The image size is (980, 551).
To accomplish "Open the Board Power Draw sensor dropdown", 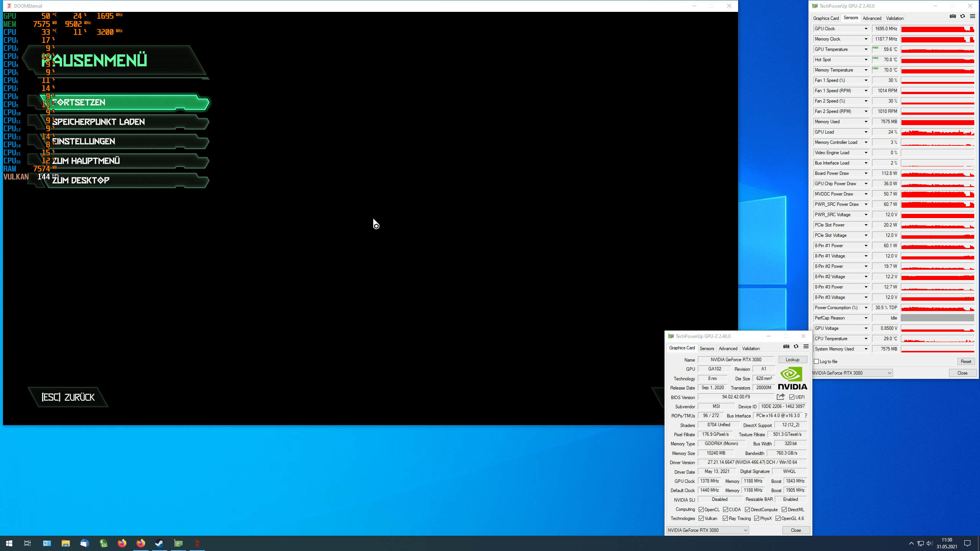I will [x=866, y=173].
